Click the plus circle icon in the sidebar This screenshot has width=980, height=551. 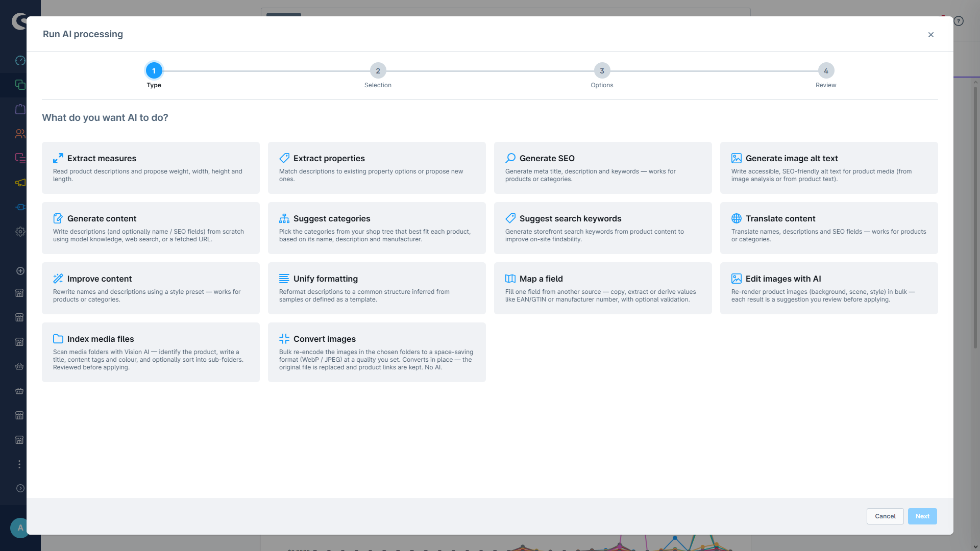[x=20, y=271]
